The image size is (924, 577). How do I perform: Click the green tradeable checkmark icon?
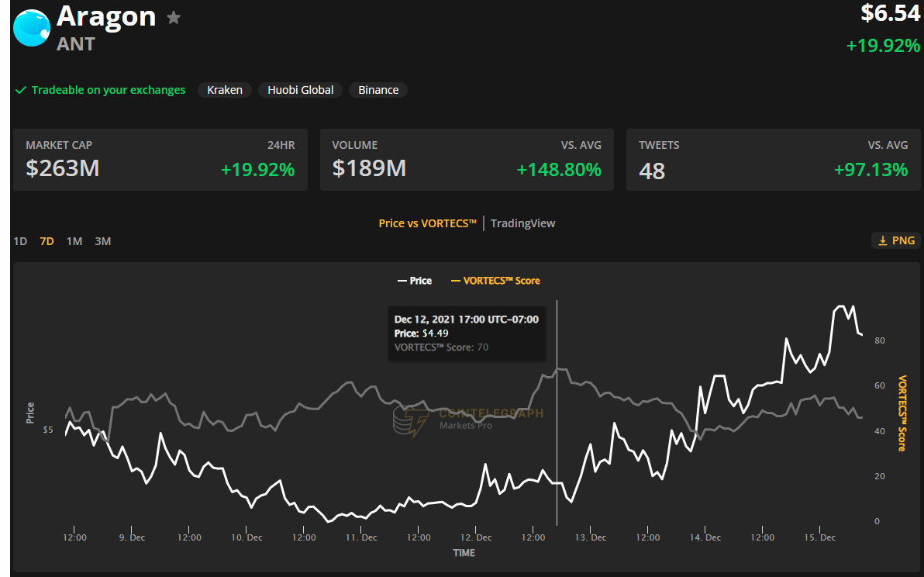click(21, 90)
